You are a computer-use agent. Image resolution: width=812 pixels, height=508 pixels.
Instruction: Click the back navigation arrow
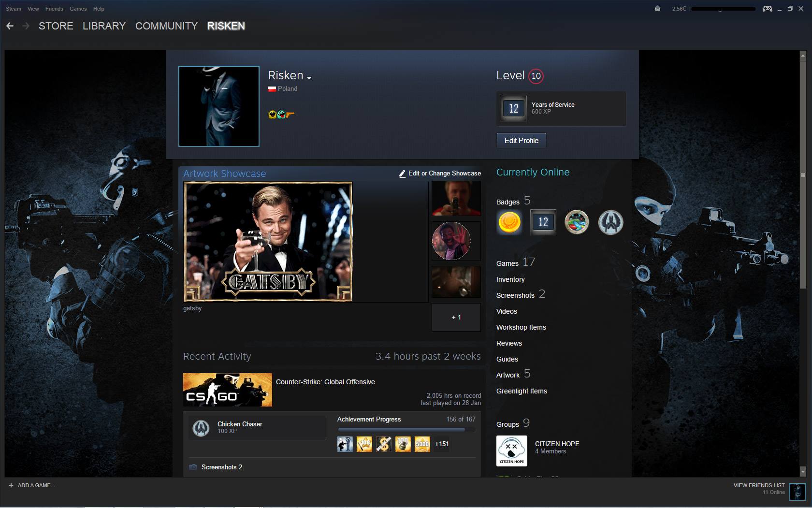10,26
